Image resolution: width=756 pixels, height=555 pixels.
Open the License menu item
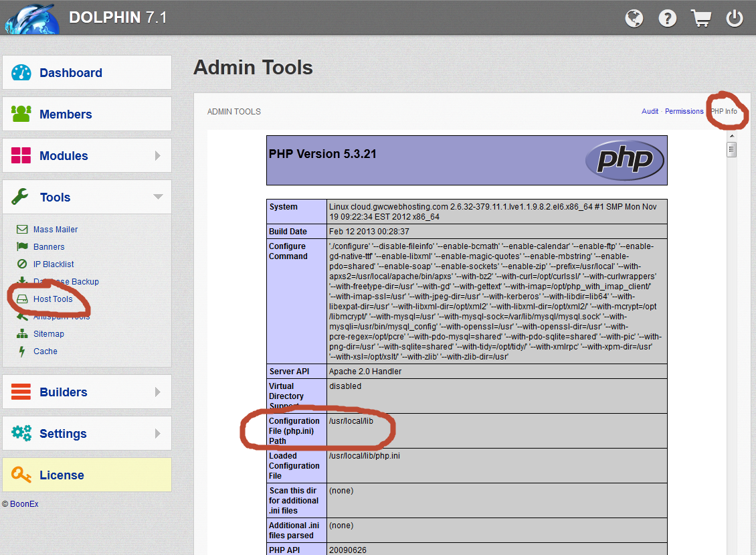click(62, 475)
